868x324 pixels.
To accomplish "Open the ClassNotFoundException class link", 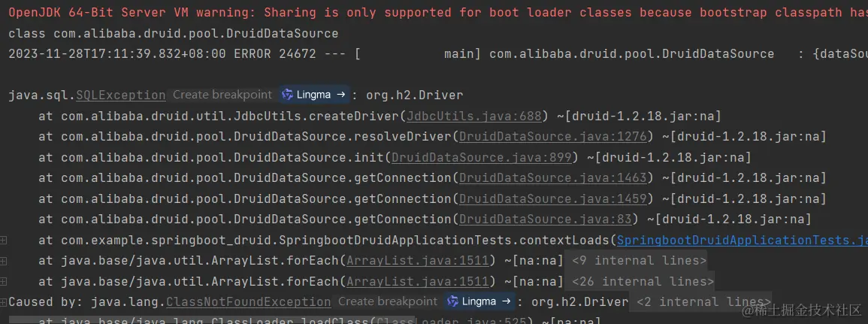I will pos(249,302).
